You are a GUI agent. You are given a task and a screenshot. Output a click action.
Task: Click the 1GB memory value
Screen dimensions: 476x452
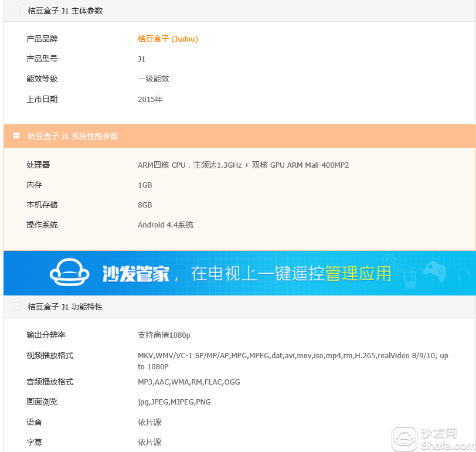coord(145,185)
